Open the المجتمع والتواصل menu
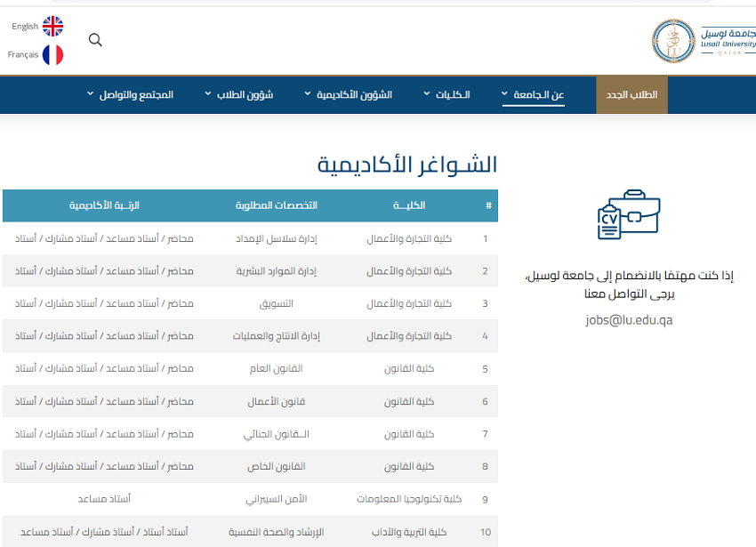 (130, 94)
